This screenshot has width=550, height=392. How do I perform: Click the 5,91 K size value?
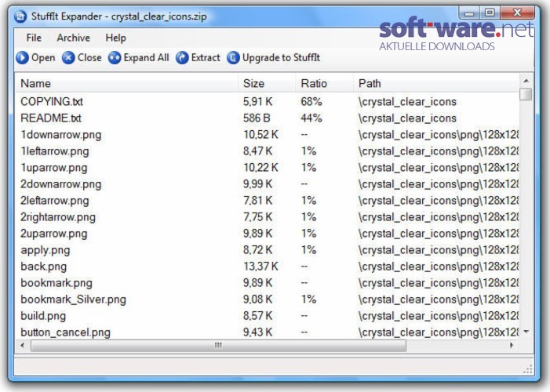pos(258,102)
